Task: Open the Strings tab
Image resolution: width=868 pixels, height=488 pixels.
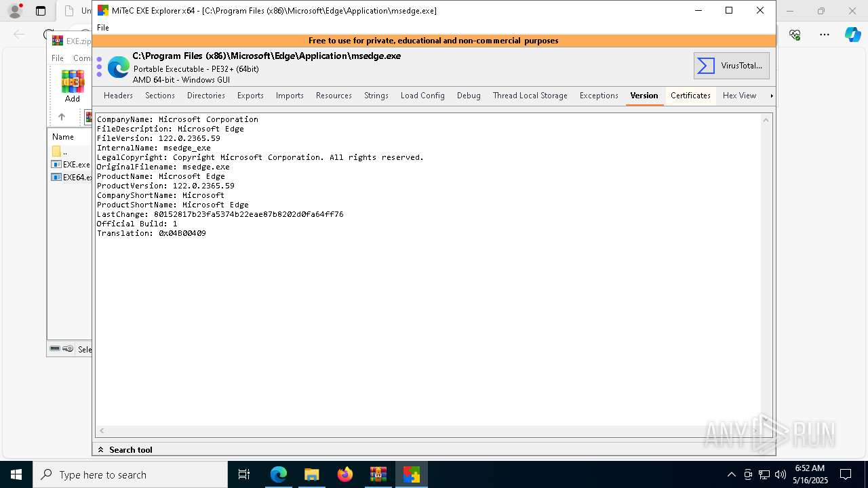Action: tap(376, 96)
